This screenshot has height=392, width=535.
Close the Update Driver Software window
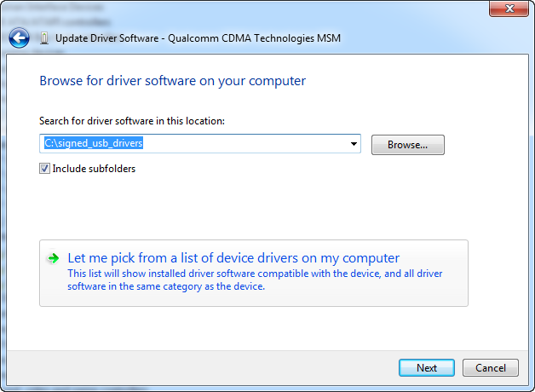(509, 9)
